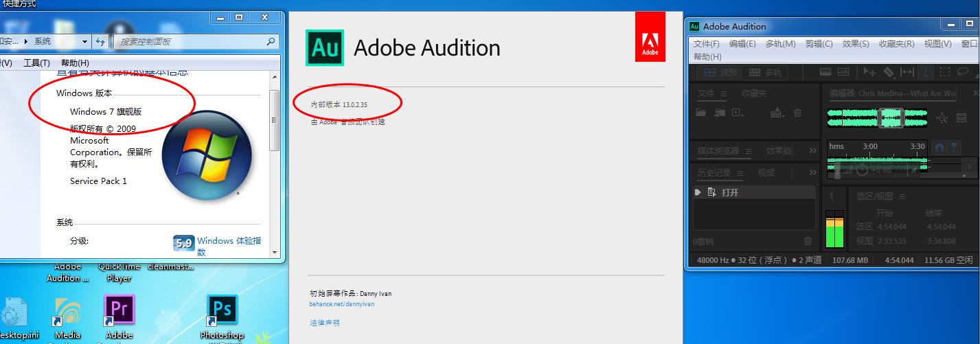Click view end time 3:36.808 value
Image resolution: width=980 pixels, height=344 pixels.
click(941, 241)
